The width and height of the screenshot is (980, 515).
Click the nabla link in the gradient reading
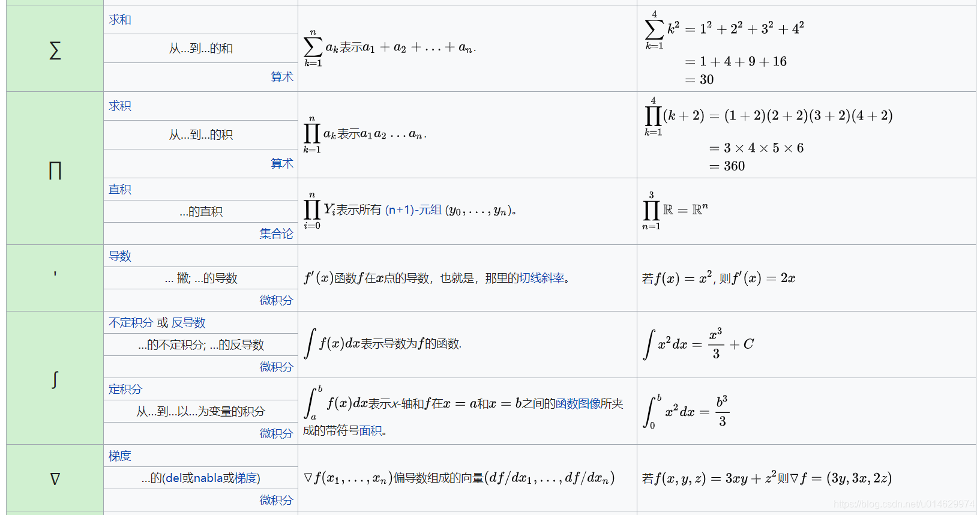(x=208, y=478)
